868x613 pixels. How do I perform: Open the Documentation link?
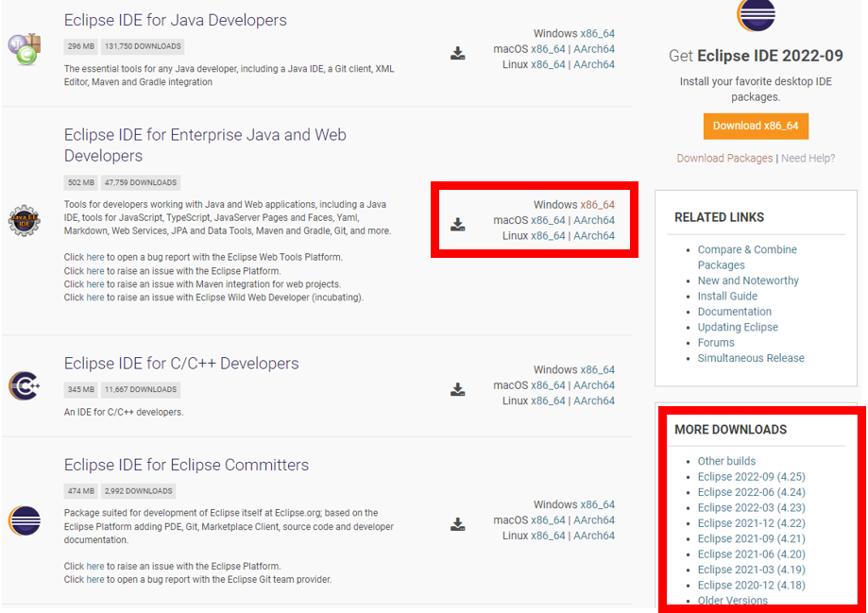tap(734, 312)
